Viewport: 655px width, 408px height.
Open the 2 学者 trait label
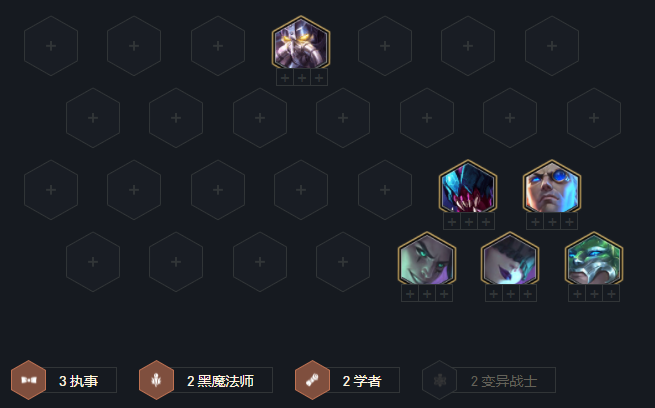coord(362,381)
